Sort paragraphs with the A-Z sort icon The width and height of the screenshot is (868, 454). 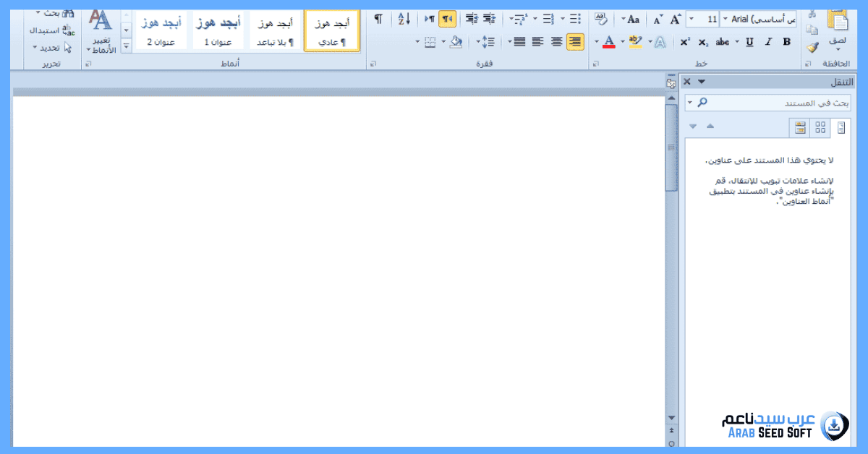tap(404, 20)
